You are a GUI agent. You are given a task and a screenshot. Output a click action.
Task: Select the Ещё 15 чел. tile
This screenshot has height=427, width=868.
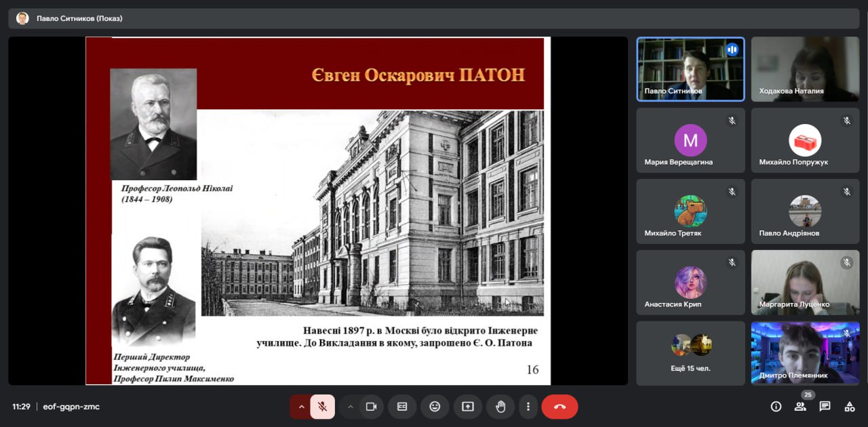pyautogui.click(x=690, y=353)
